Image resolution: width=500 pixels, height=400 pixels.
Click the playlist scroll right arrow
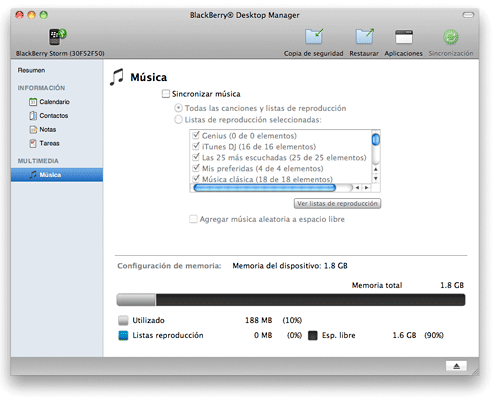[366, 188]
